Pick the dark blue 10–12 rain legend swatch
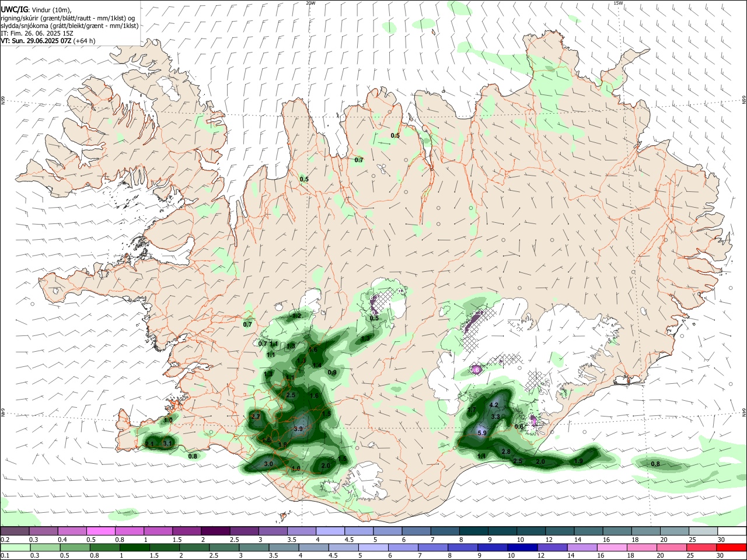 click(x=521, y=548)
